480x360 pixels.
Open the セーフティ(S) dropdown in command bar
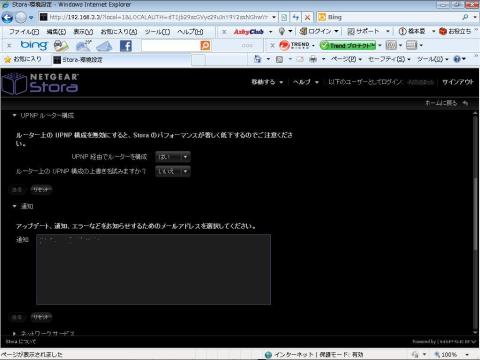tap(389, 59)
